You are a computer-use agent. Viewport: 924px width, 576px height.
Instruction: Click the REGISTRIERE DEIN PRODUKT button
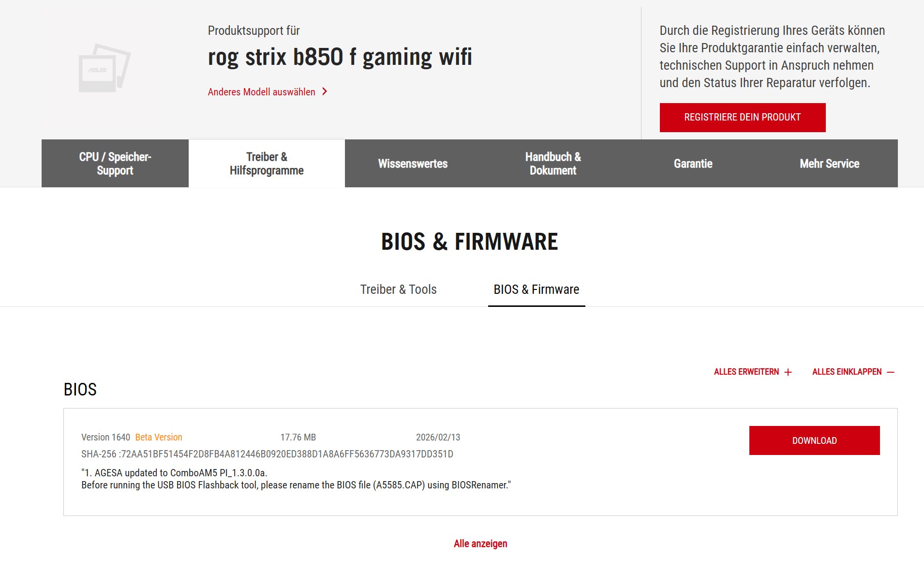(x=743, y=117)
